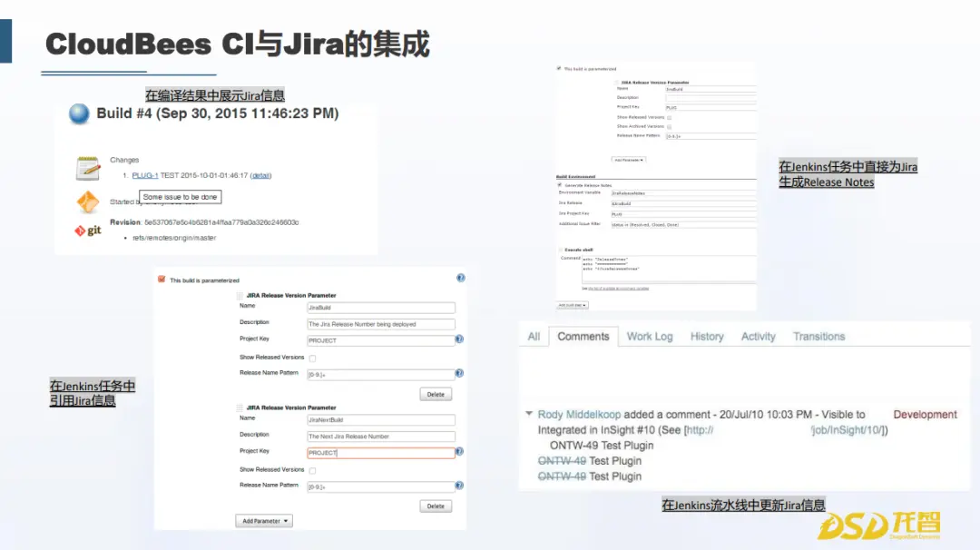
Task: Collapse Rody Middelkoop's comment with the triangle
Action: (529, 414)
